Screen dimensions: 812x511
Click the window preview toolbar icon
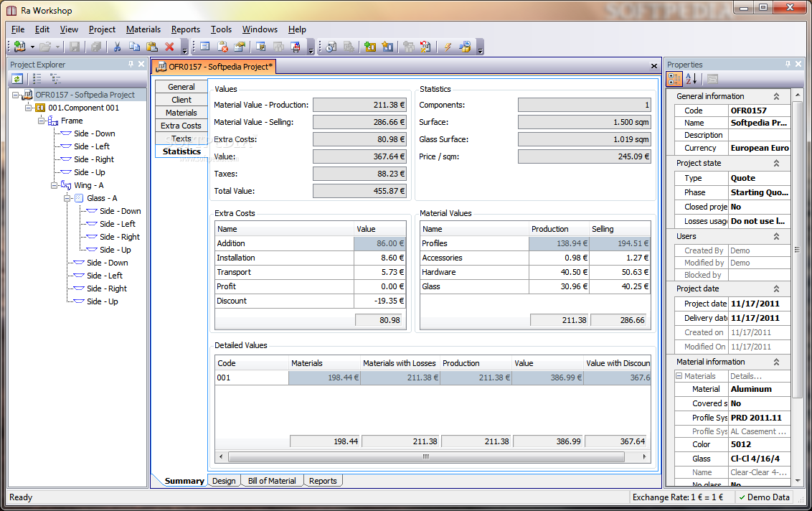click(x=261, y=47)
